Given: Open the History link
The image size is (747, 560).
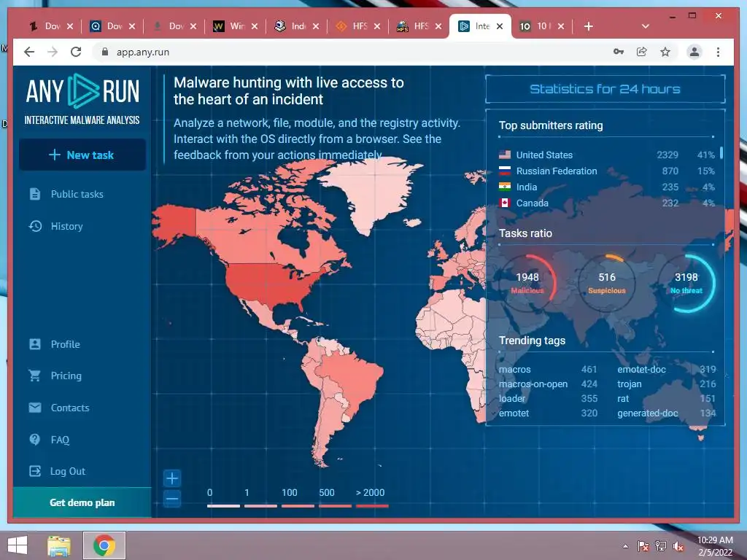Looking at the screenshot, I should tap(66, 226).
